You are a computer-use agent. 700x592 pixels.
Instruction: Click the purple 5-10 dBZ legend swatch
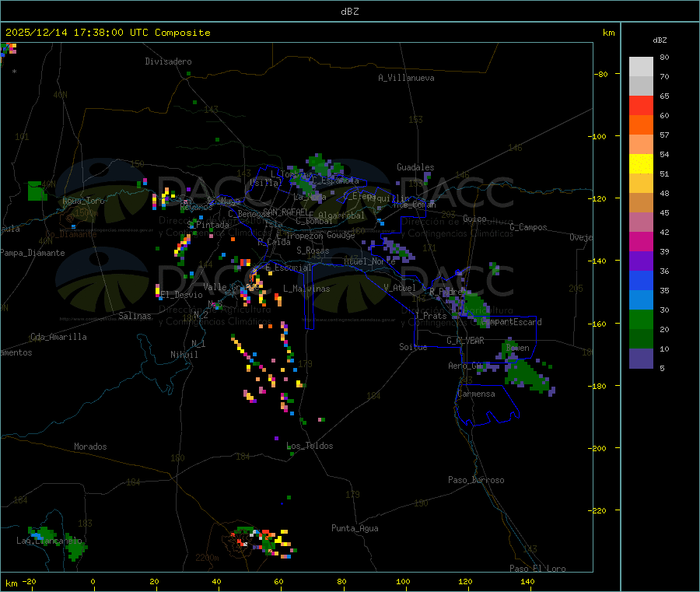pos(641,359)
